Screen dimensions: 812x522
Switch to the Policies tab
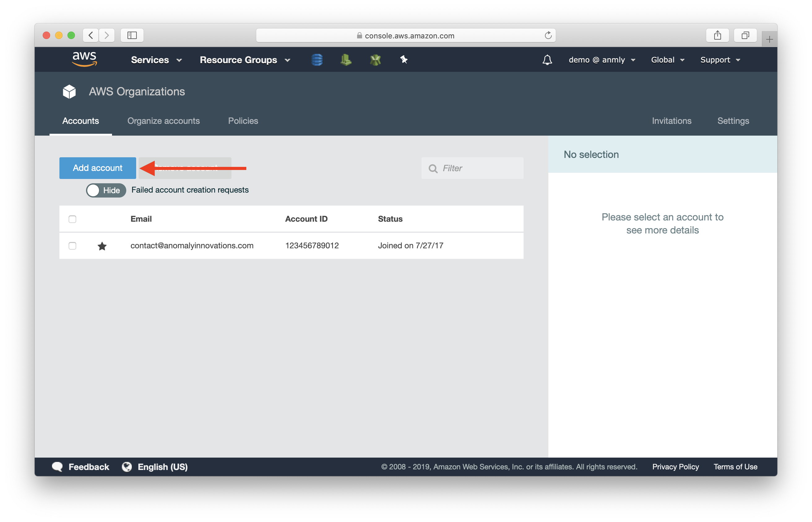tap(243, 120)
